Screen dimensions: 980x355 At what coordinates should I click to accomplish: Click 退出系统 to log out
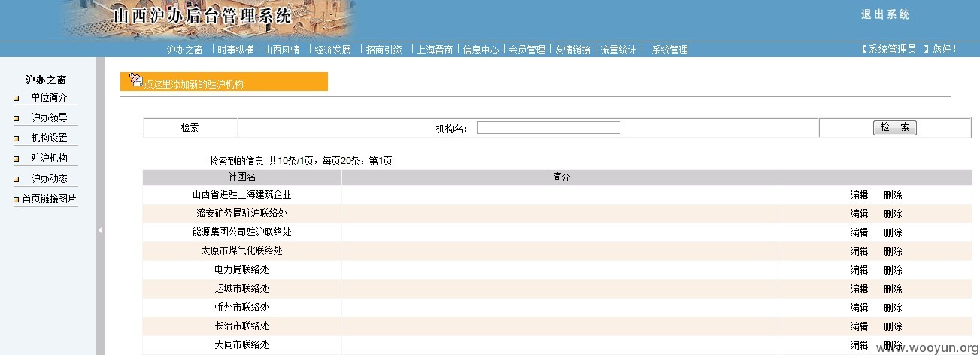[885, 14]
